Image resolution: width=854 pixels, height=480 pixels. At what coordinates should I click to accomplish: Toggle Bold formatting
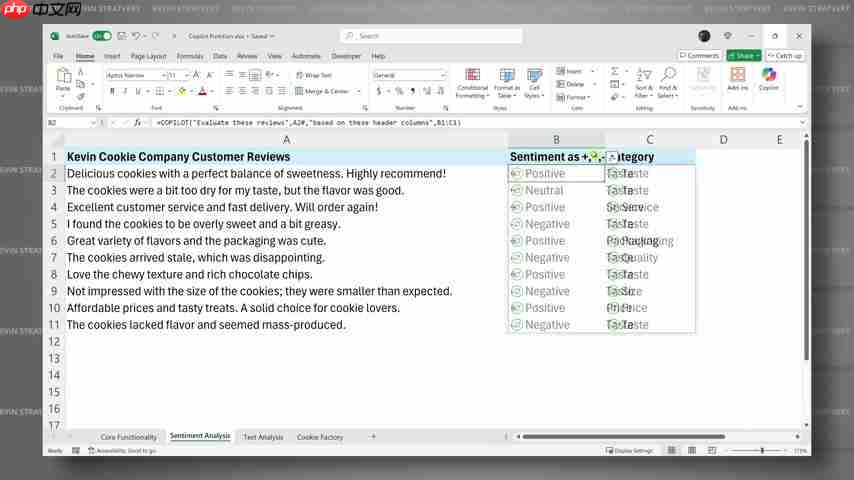point(112,92)
